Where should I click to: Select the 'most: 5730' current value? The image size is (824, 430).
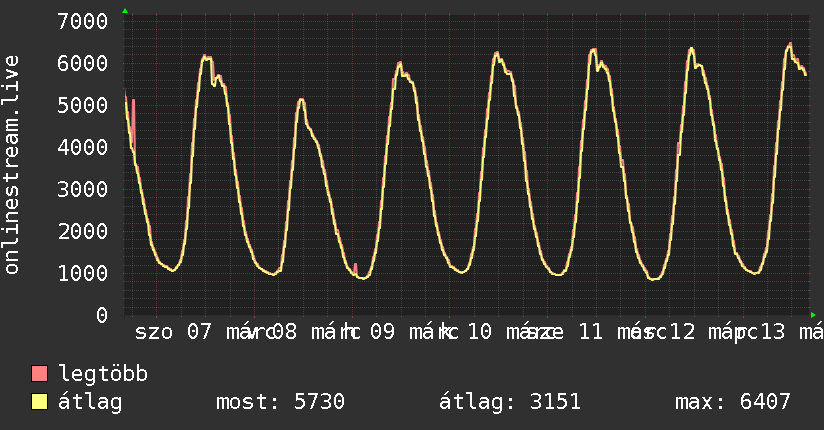[x=280, y=403]
